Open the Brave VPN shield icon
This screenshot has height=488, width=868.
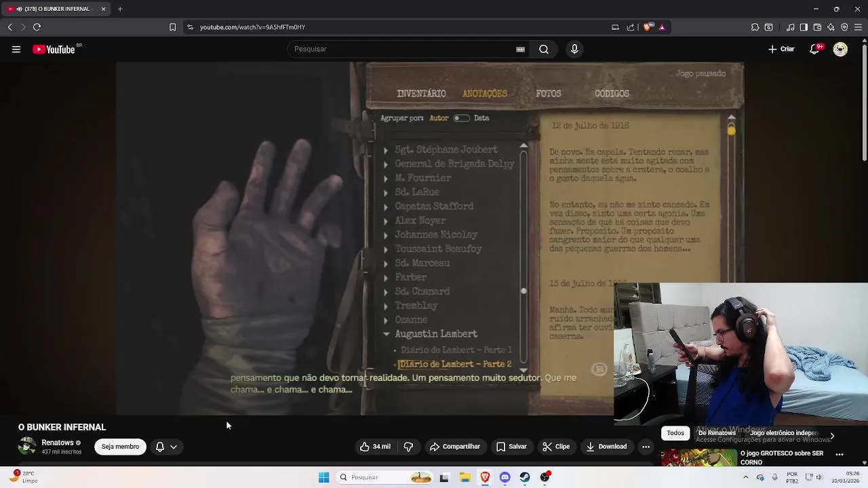844,27
